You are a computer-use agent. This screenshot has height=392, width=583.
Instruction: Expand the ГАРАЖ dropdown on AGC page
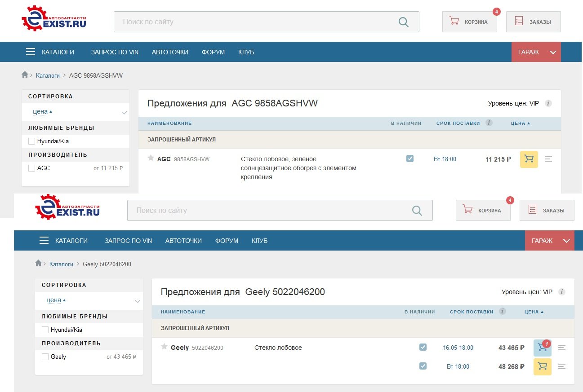[x=536, y=52]
